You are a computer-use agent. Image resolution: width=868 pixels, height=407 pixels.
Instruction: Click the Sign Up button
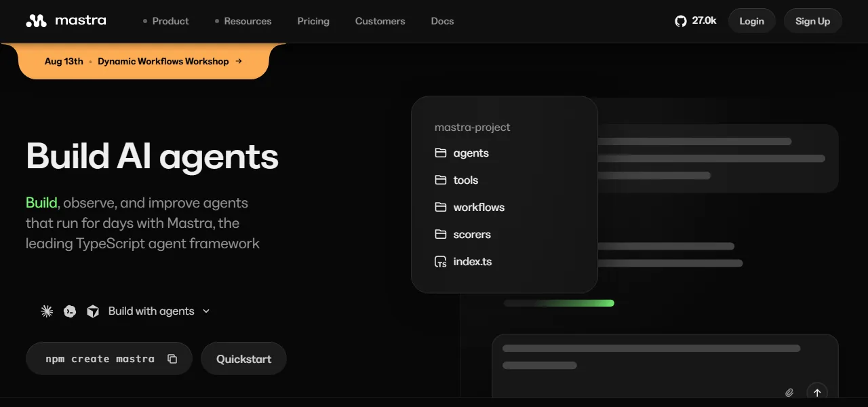(x=812, y=21)
